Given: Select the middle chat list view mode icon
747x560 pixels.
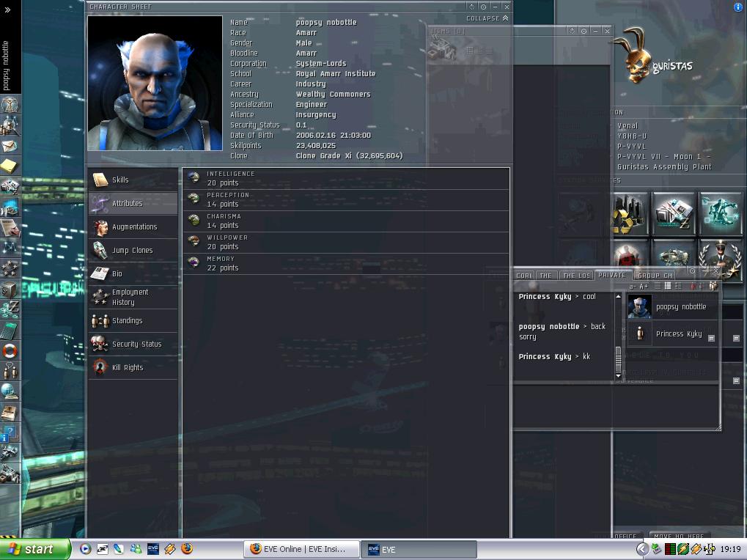Looking at the screenshot, I should tap(667, 286).
